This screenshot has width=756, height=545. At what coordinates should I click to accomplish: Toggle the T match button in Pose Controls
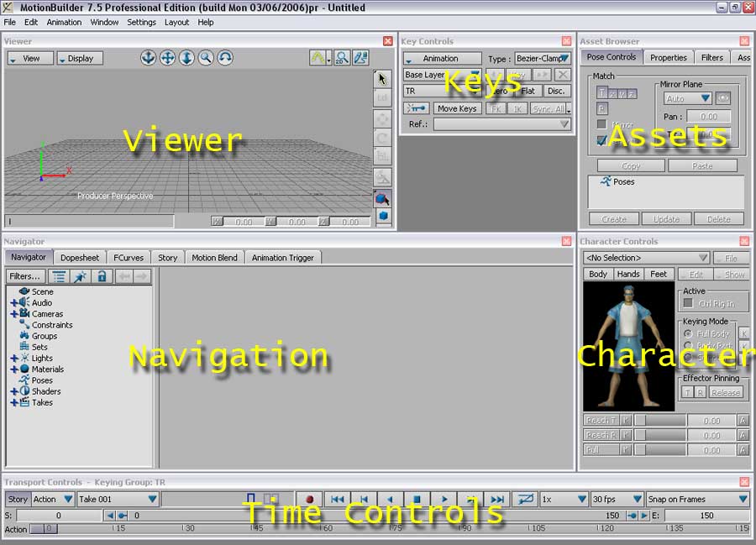(602, 93)
